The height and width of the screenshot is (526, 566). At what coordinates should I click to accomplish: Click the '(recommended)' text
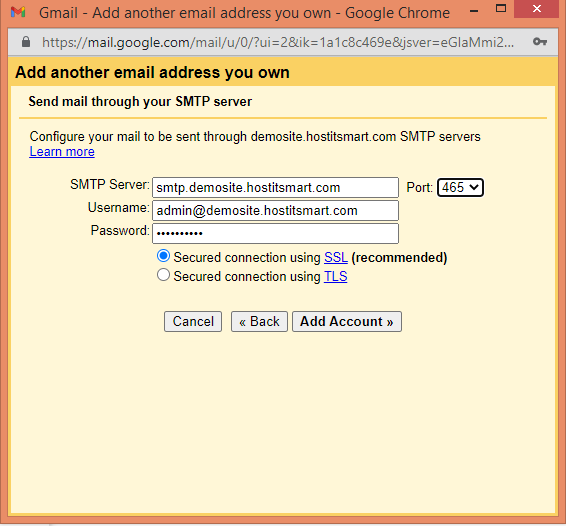click(399, 258)
